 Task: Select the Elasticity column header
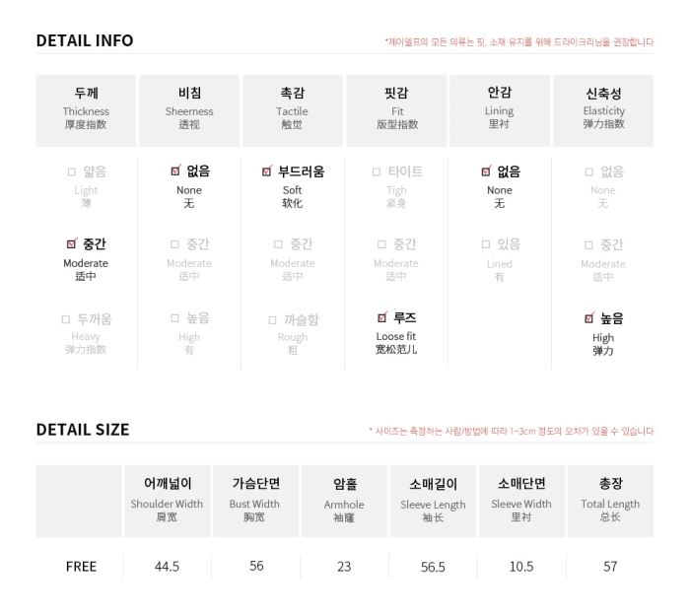tap(603, 110)
